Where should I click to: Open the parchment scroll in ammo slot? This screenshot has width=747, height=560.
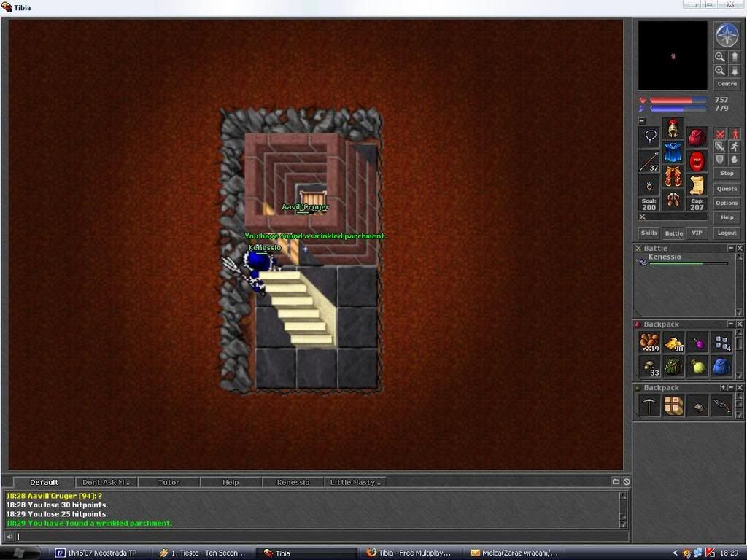coord(697,184)
